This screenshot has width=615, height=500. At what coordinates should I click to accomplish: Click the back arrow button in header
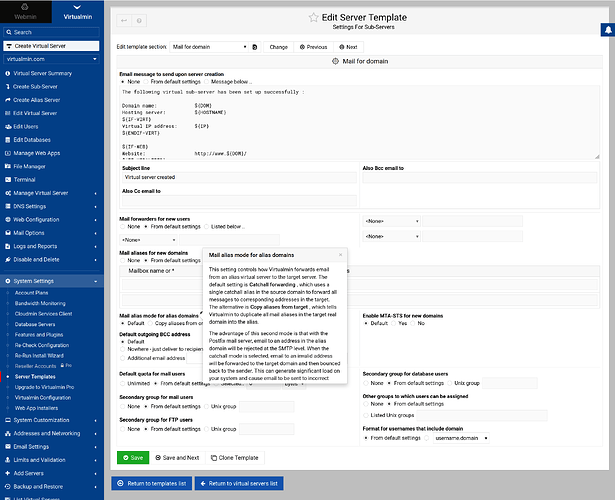pos(123,19)
